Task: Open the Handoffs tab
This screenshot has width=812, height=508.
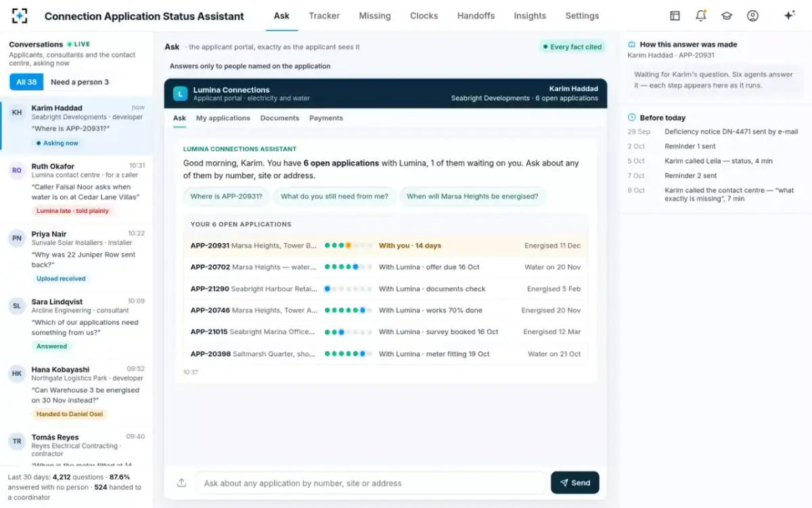Action: [x=476, y=16]
